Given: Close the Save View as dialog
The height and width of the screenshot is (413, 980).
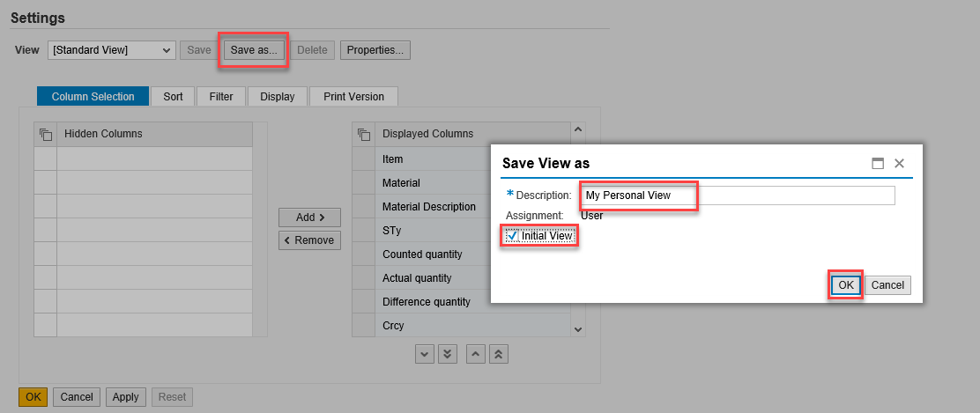Looking at the screenshot, I should tap(900, 164).
